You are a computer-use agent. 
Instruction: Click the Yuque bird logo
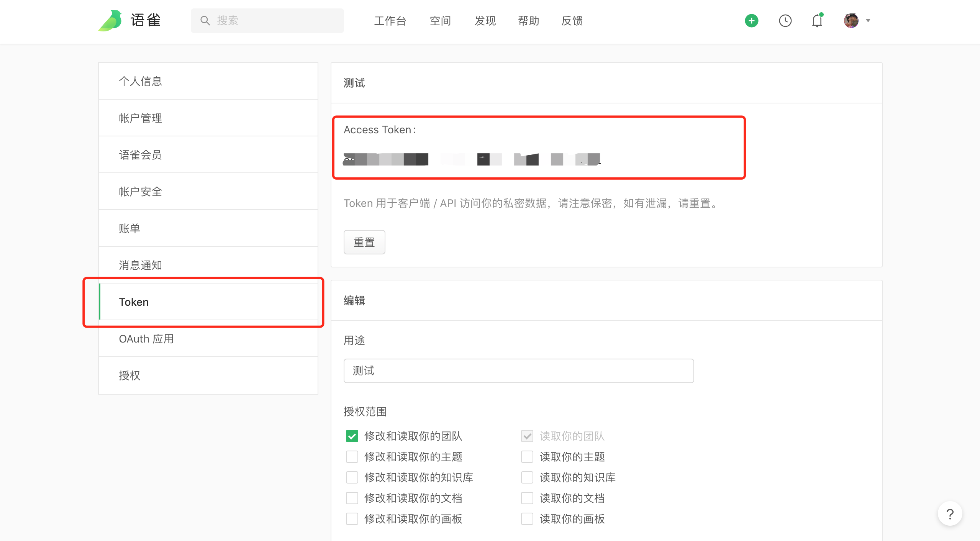(110, 21)
